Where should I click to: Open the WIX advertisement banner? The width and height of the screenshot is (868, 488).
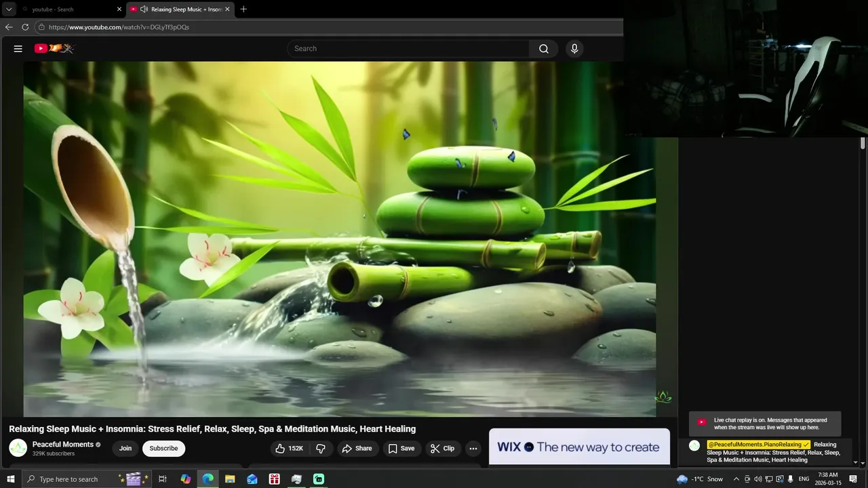tap(579, 447)
